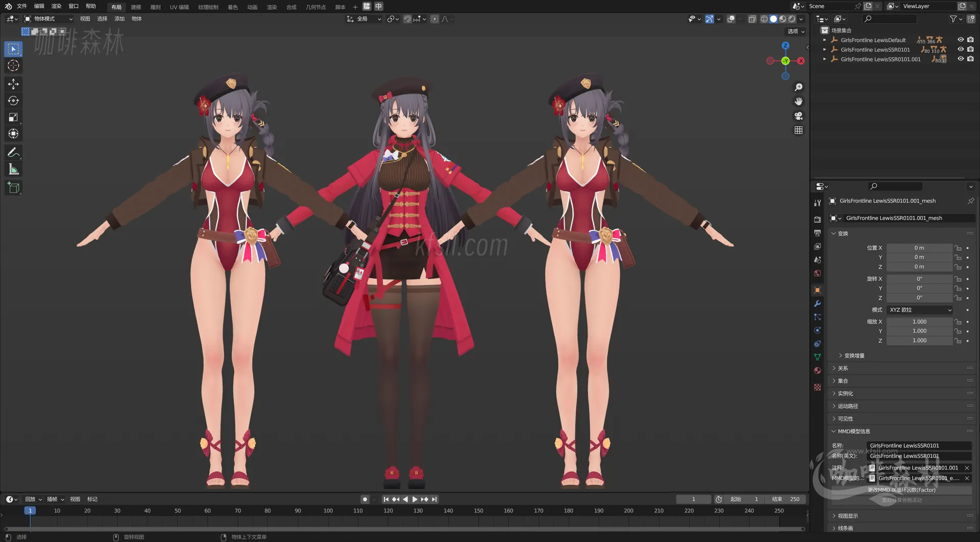This screenshot has width=980, height=542.
Task: Remove the GirlsFrontline LewisSSR0101.001 annotation entry
Action: 967,467
